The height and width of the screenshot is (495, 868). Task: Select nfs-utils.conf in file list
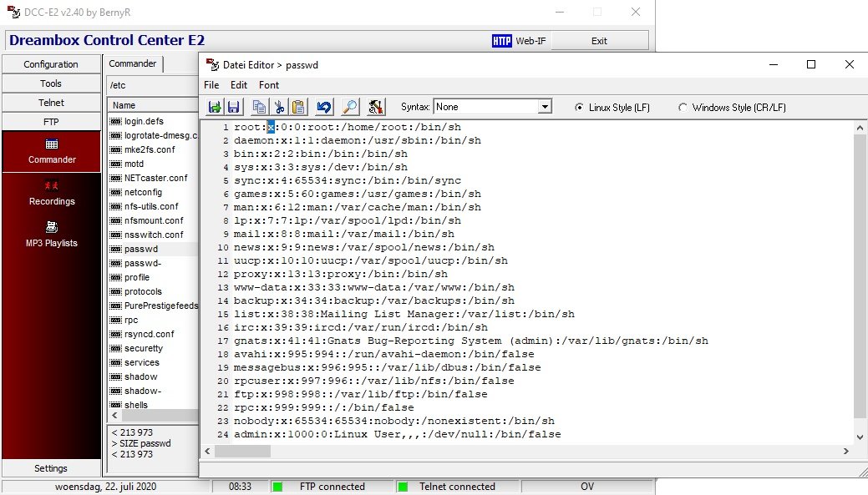point(151,206)
